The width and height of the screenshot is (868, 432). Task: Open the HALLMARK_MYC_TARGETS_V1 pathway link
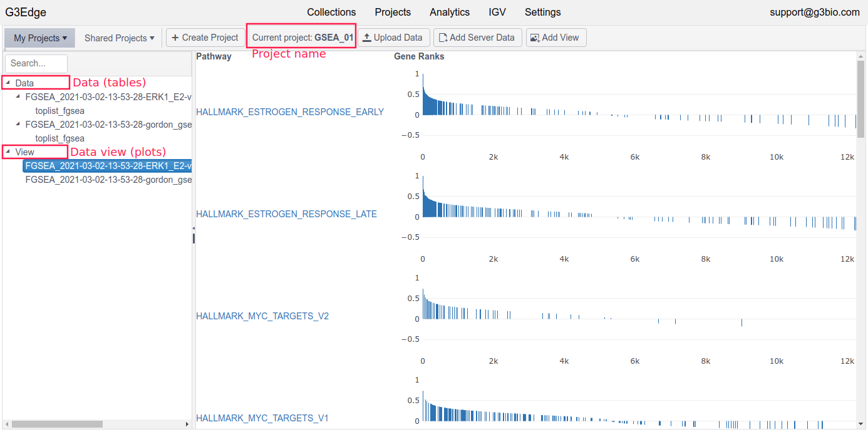262,418
